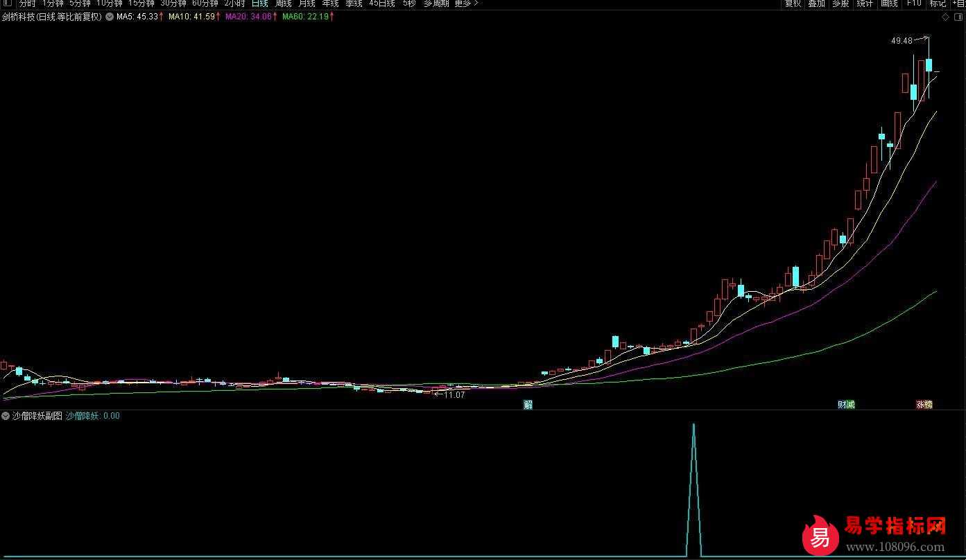Viewport: 966px width, 560px height.
Task: Open the F10 company info button
Action: click(x=914, y=3)
